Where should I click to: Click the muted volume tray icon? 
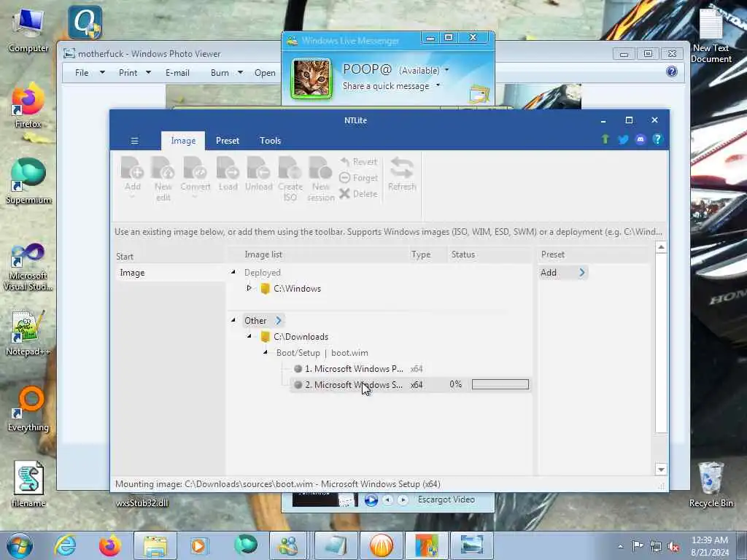click(673, 546)
